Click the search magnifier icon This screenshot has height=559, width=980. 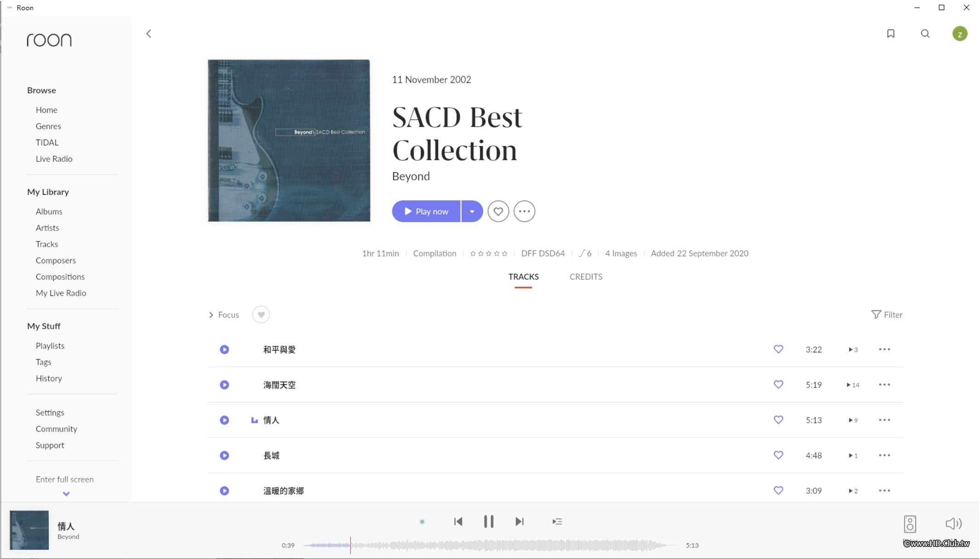925,34
